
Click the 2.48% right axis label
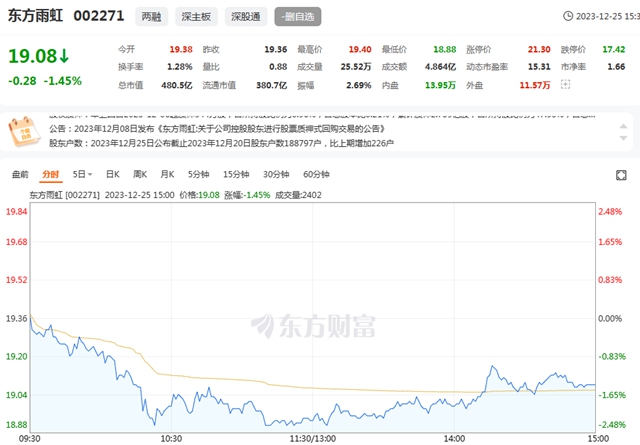[610, 211]
